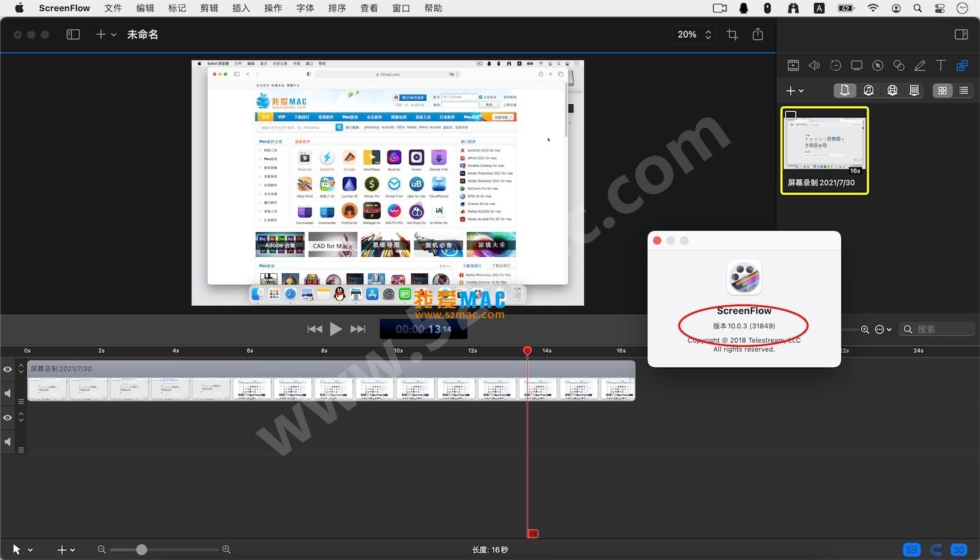The height and width of the screenshot is (560, 980).
Task: Open the 插入 menu
Action: 241,8
